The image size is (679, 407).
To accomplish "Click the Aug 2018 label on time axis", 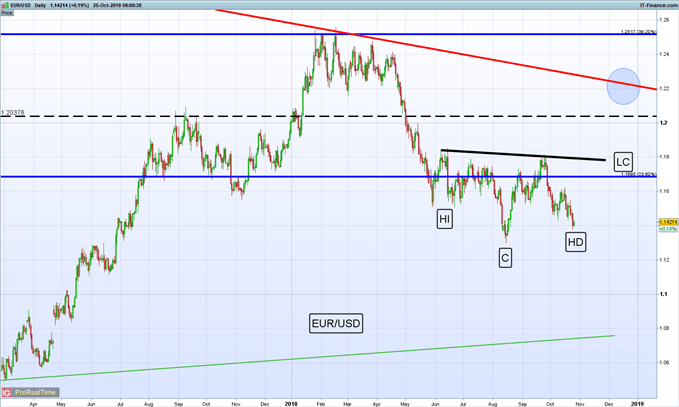I will [493, 404].
